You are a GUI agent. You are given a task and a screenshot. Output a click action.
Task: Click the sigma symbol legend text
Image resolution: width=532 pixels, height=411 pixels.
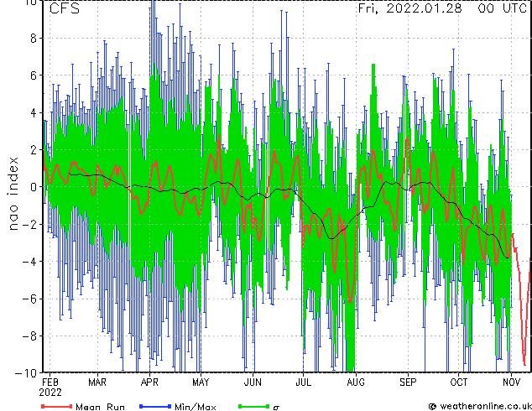coord(276,408)
